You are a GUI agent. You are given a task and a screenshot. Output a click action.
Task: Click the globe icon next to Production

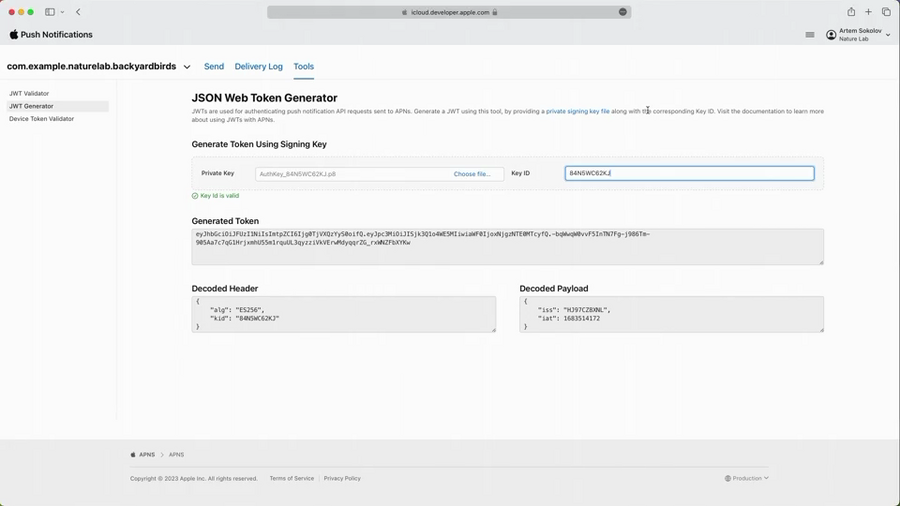(x=727, y=478)
